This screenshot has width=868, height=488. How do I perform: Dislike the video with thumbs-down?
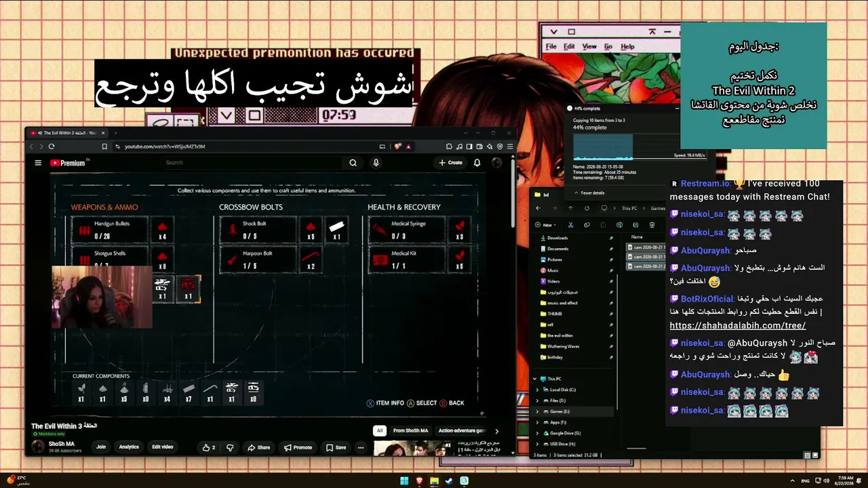click(x=230, y=447)
